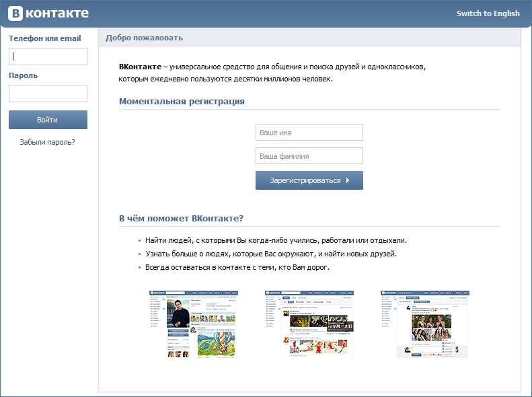Click the 'Пароль' label above password field
Image resolution: width=532 pixels, height=397 pixels.
tap(24, 75)
